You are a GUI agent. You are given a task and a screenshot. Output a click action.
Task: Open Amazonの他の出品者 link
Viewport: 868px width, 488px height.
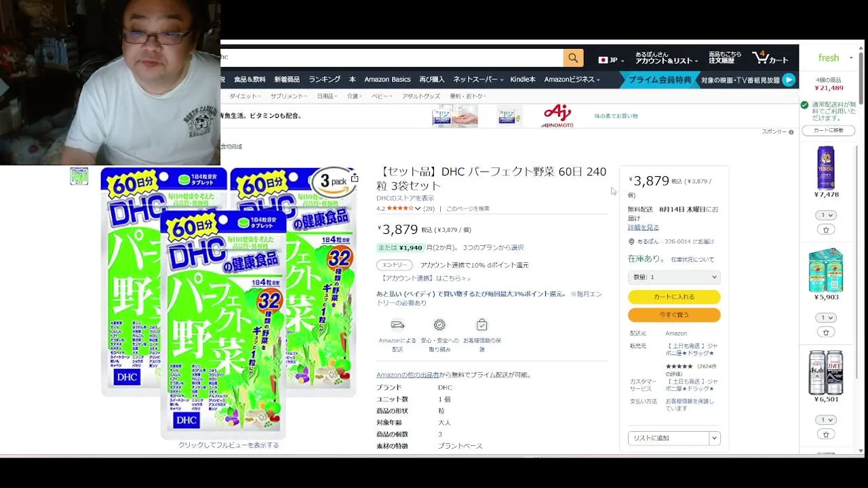point(408,375)
